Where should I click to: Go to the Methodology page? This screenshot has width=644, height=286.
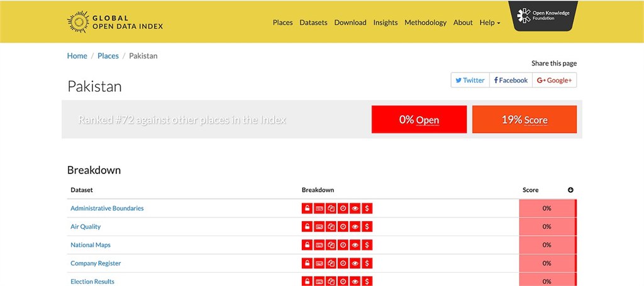[x=425, y=23]
